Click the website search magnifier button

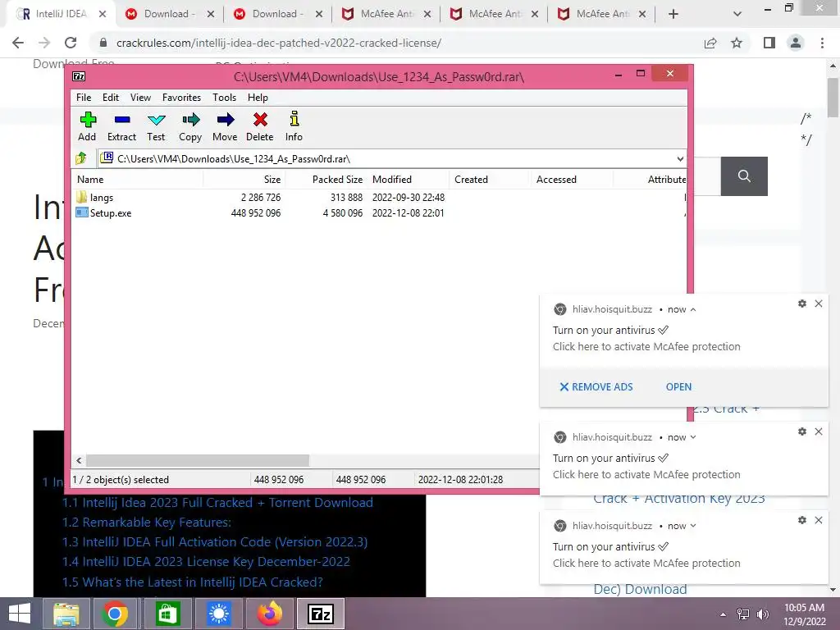coord(744,176)
